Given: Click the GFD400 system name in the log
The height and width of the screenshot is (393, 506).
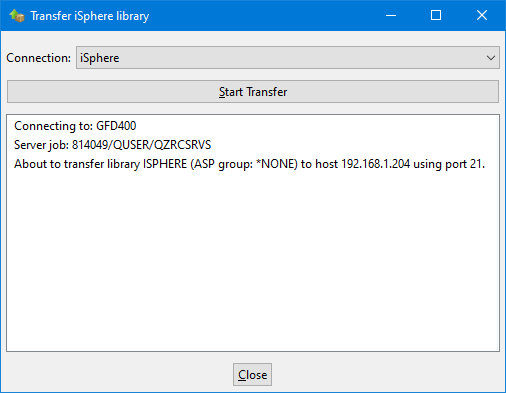Looking at the screenshot, I should pos(116,126).
